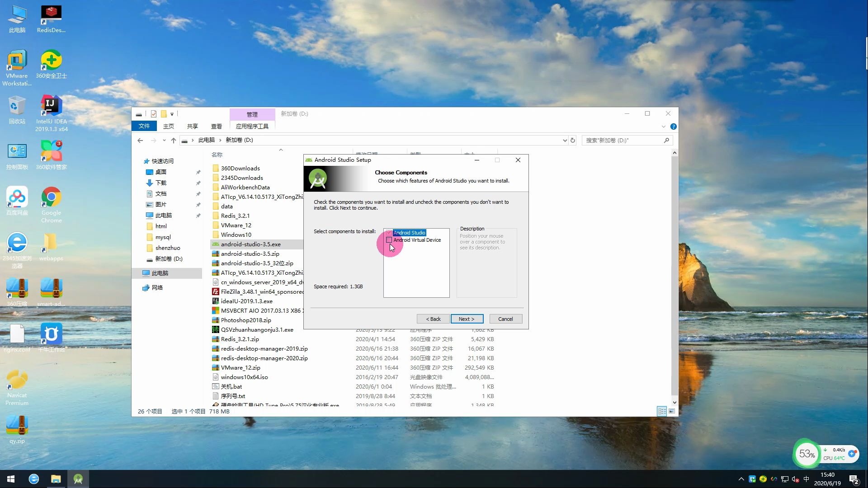Image resolution: width=868 pixels, height=488 pixels.
Task: Select 关机.bat file
Action: 231,387
